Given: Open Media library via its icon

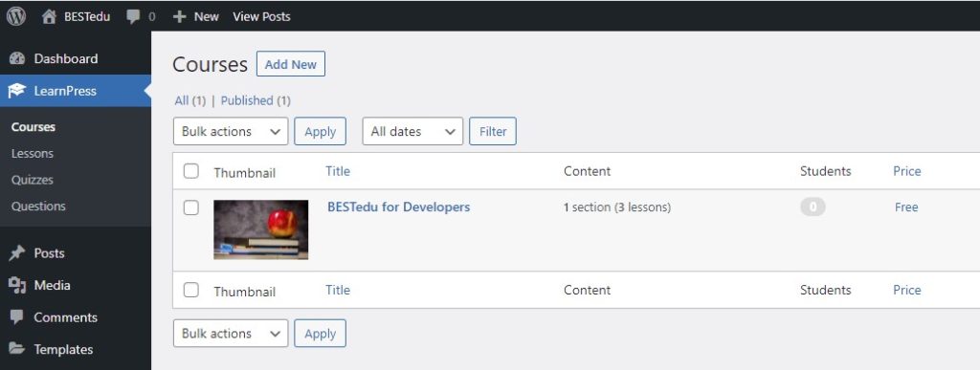Looking at the screenshot, I should pyautogui.click(x=17, y=286).
